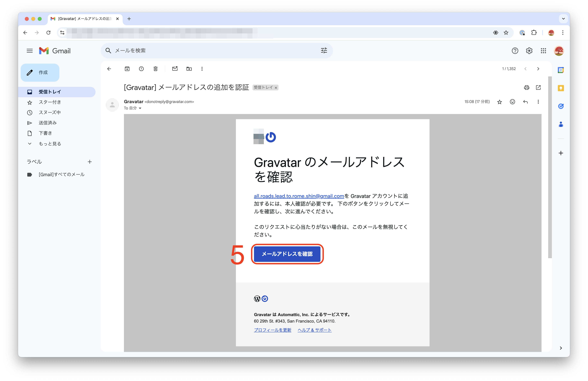Remove 受信トレイ label from email
This screenshot has width=588, height=381.
coord(276,88)
